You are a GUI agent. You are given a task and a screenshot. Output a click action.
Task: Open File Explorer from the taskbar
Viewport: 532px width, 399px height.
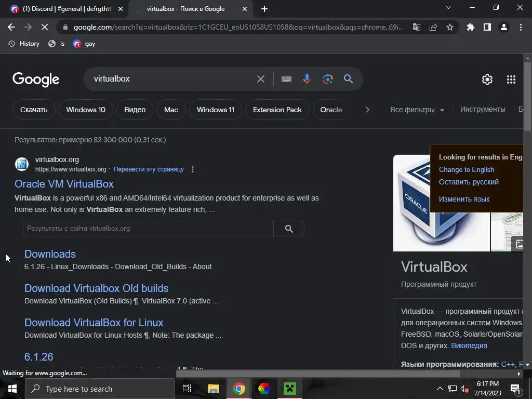click(213, 389)
